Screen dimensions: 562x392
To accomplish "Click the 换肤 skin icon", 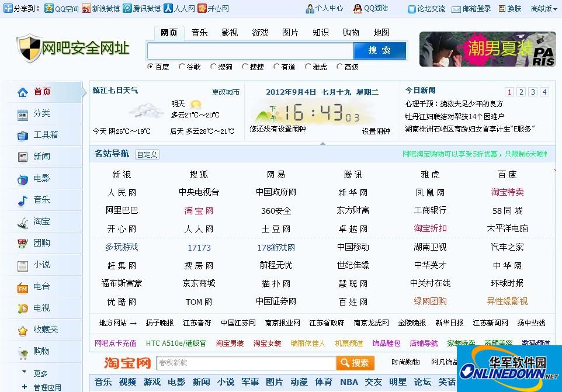I will pos(502,9).
